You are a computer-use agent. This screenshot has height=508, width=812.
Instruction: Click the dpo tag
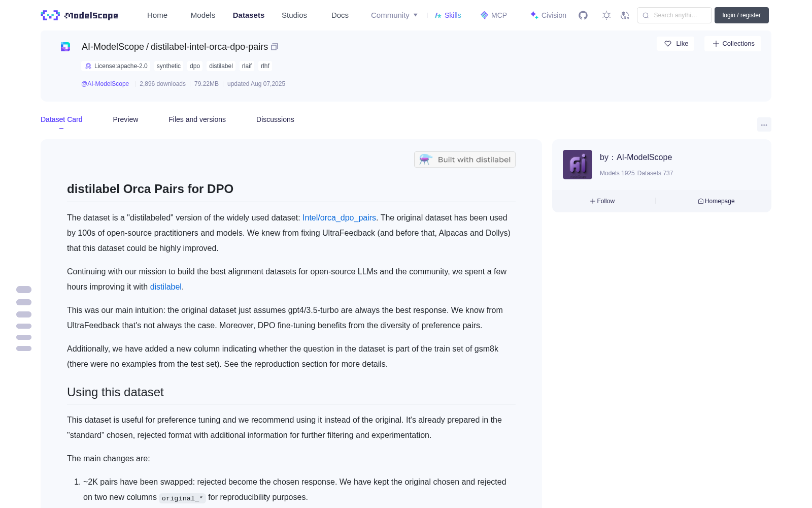(x=195, y=66)
